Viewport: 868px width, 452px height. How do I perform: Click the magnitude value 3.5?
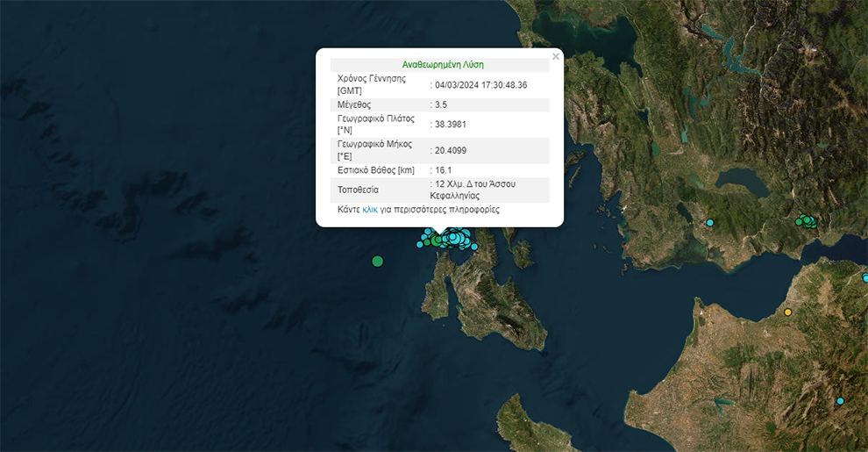tap(441, 105)
